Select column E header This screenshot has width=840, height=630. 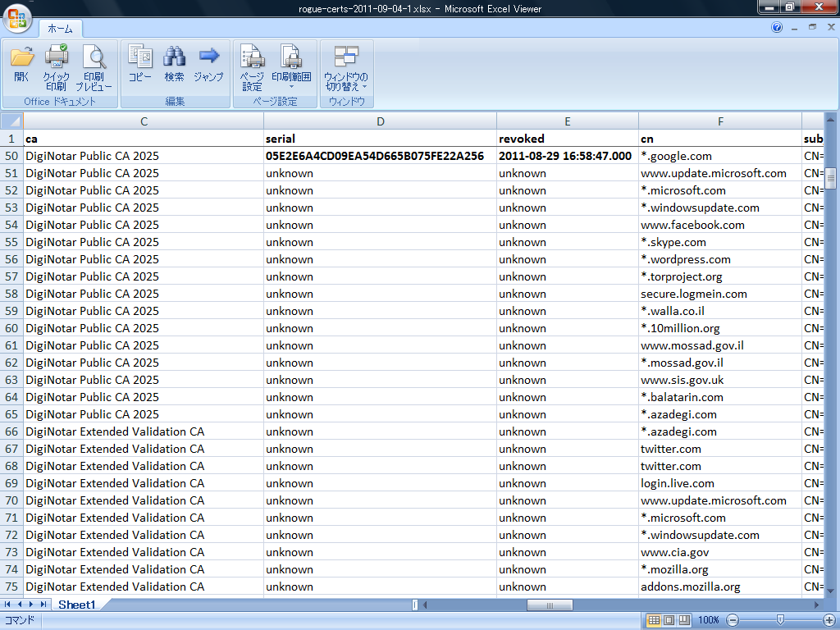coord(568,121)
